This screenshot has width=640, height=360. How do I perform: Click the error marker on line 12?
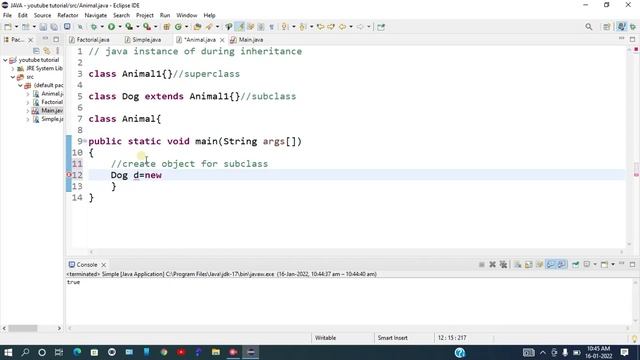(69, 175)
